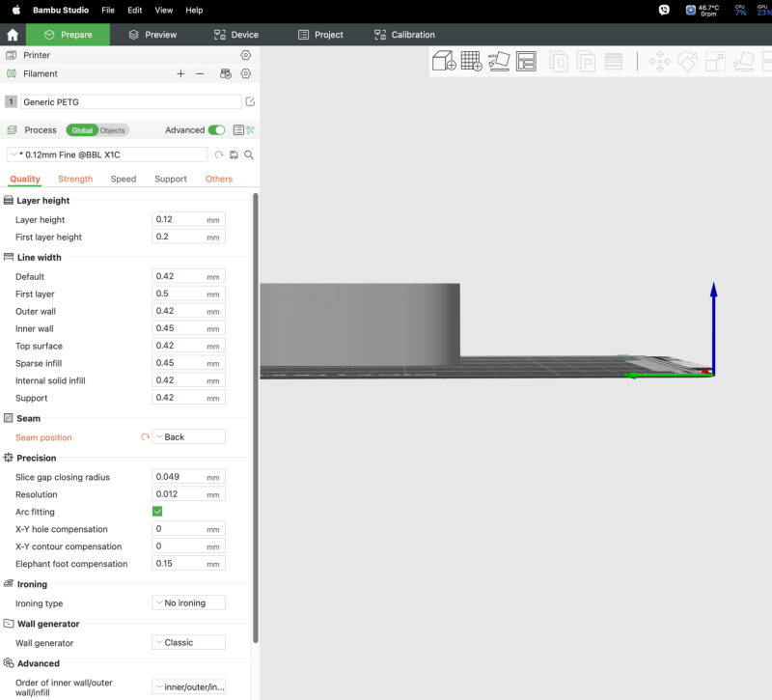Open the process preset dropdown

click(x=107, y=154)
